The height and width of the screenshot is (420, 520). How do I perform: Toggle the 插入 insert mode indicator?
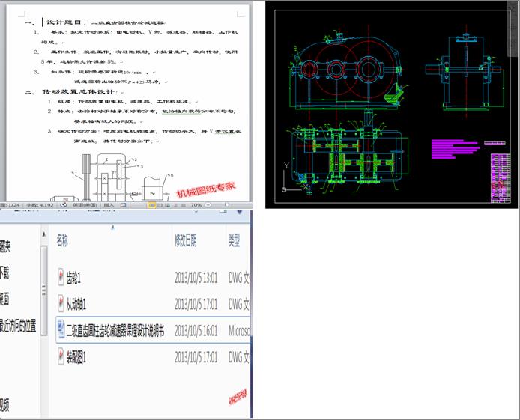pos(109,205)
